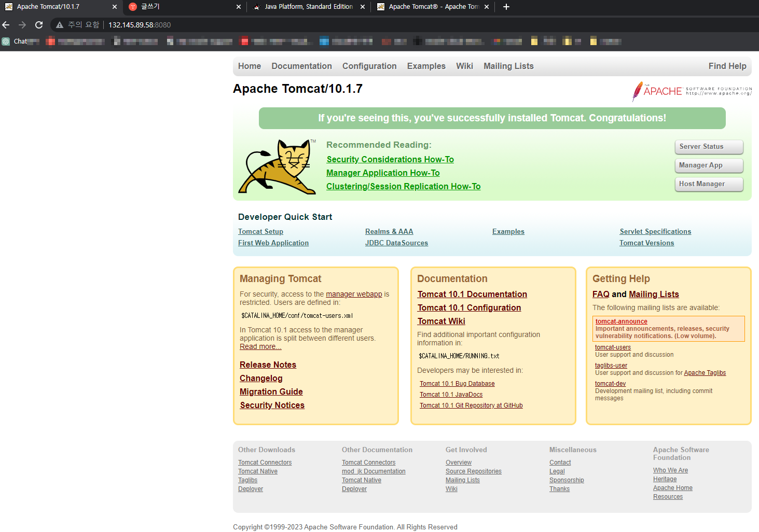
Task: Click the Apache Software Foundation feather logo
Action: click(x=692, y=91)
